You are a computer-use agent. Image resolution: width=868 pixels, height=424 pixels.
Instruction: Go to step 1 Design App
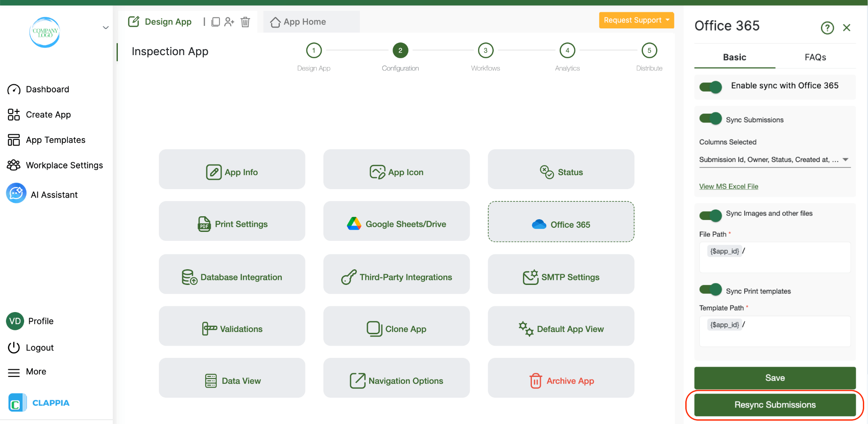tap(314, 50)
